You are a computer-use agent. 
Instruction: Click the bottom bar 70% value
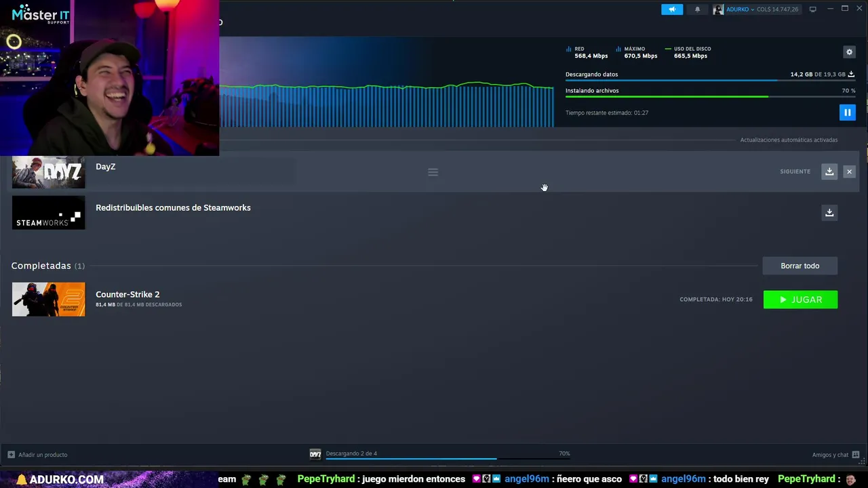click(x=564, y=453)
